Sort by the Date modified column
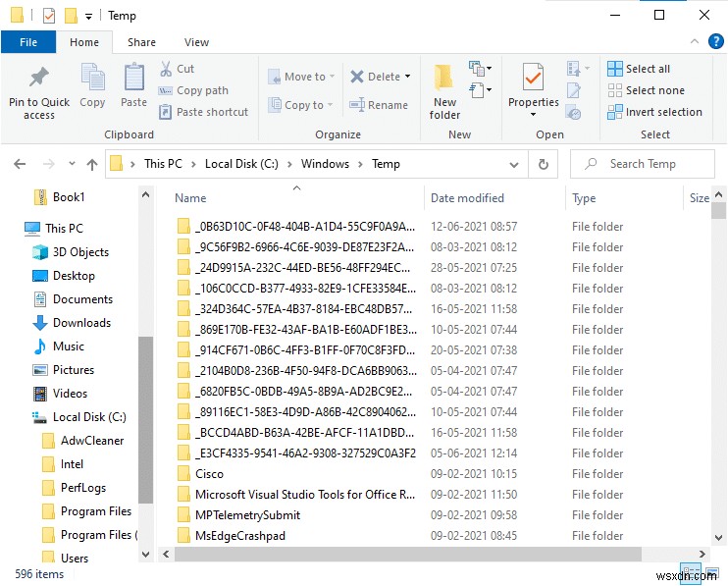 pos(467,198)
